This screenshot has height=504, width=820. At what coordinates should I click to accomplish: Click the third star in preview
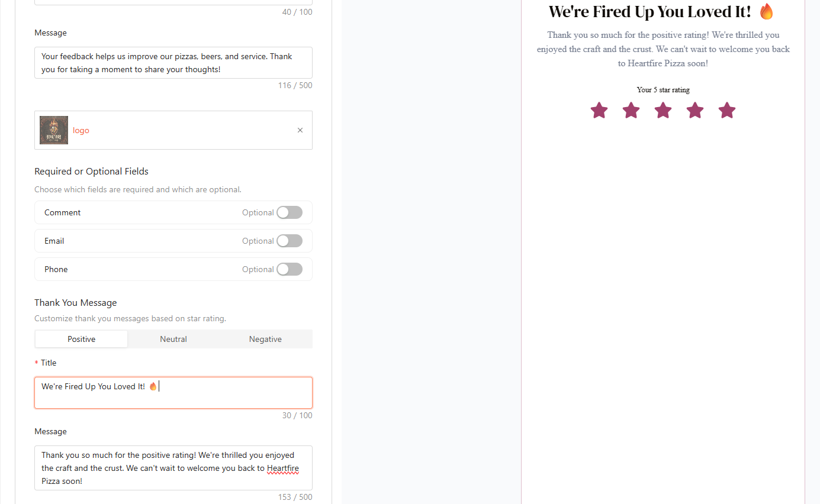(x=663, y=111)
